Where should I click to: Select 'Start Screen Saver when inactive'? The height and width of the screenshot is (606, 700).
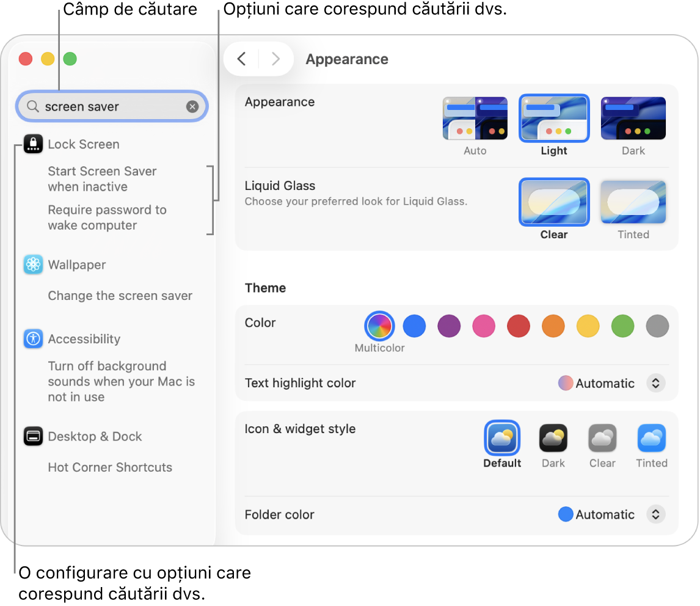point(102,179)
